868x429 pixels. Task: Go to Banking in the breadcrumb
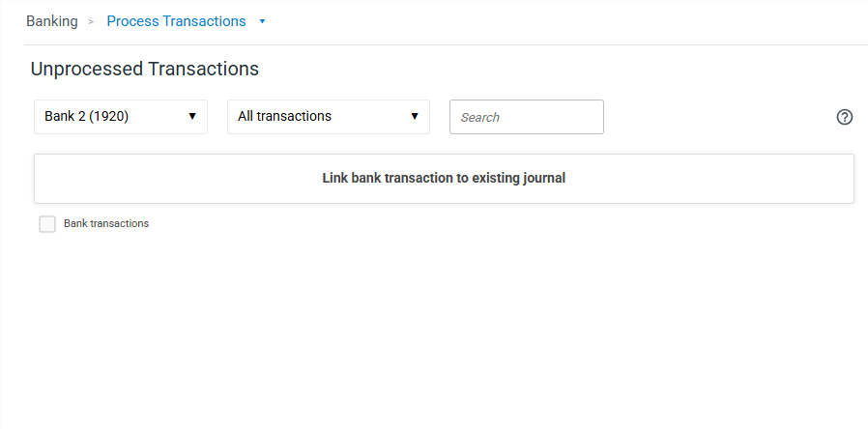pyautogui.click(x=52, y=21)
